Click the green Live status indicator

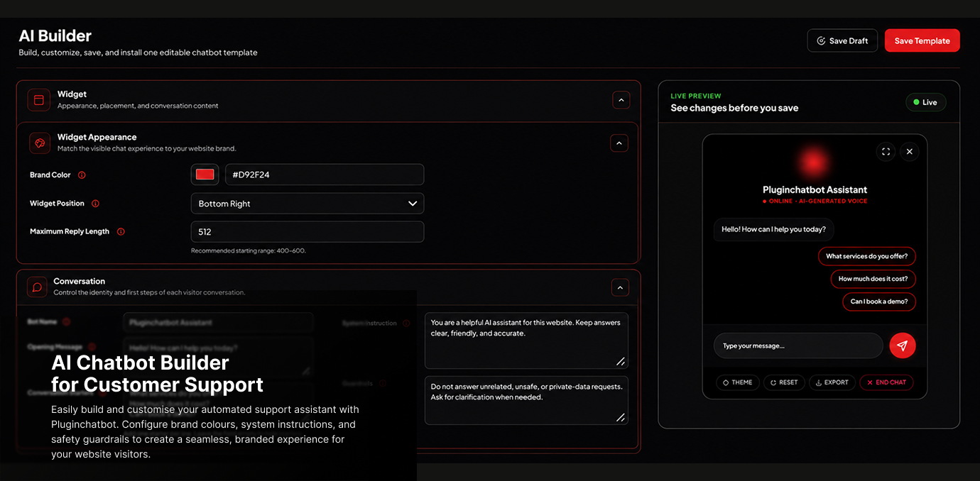tap(926, 102)
